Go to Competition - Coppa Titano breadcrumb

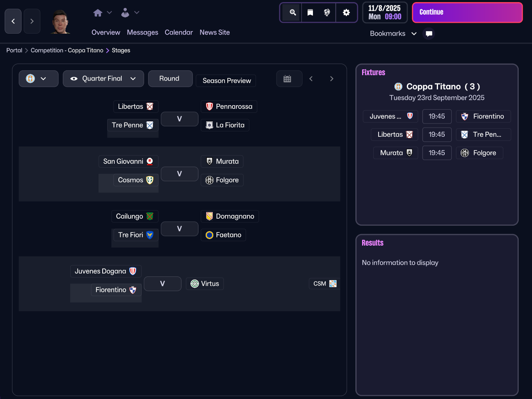tap(67, 50)
